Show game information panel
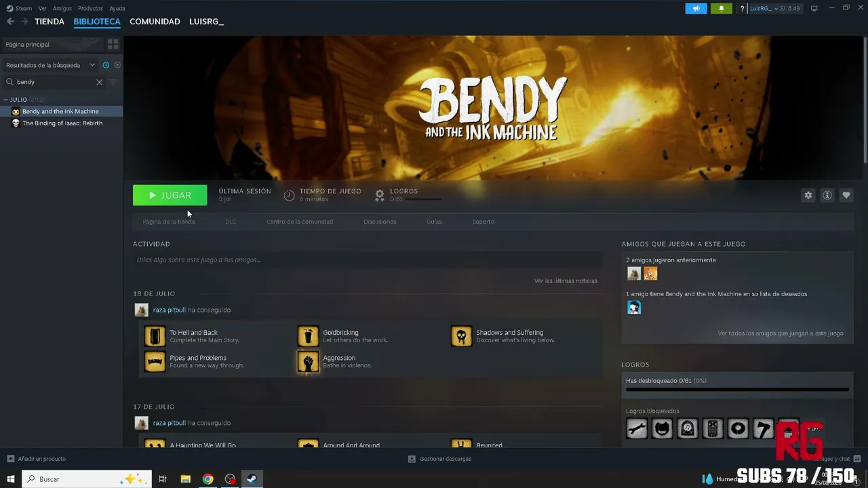 pyautogui.click(x=827, y=195)
